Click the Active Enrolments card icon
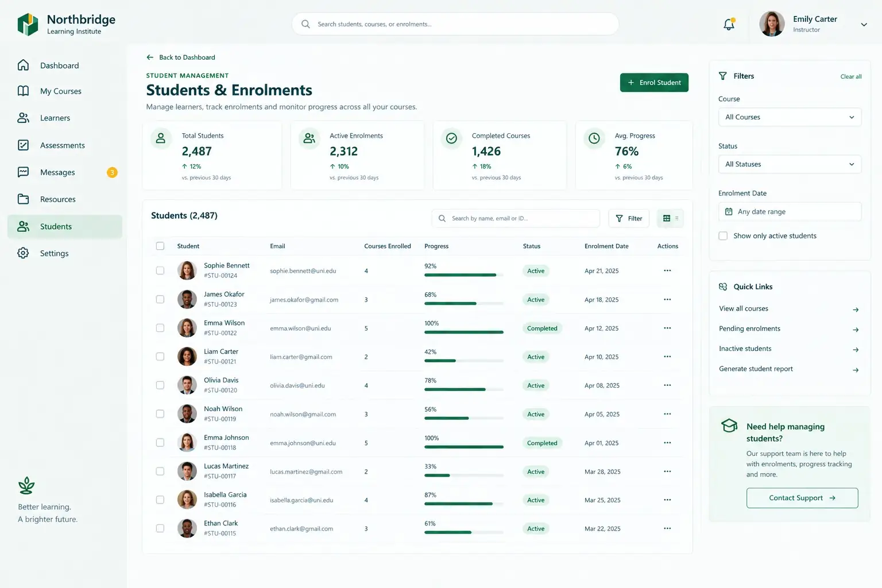 coord(310,138)
